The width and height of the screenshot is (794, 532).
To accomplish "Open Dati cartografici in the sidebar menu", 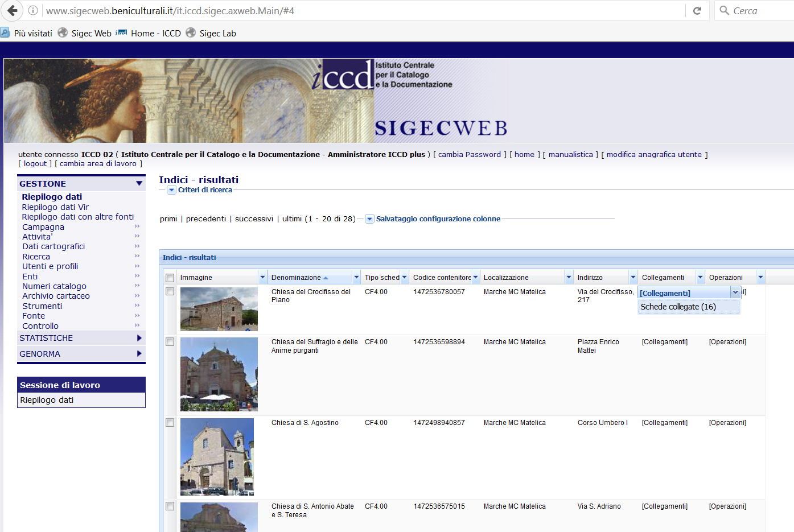I will 54,246.
